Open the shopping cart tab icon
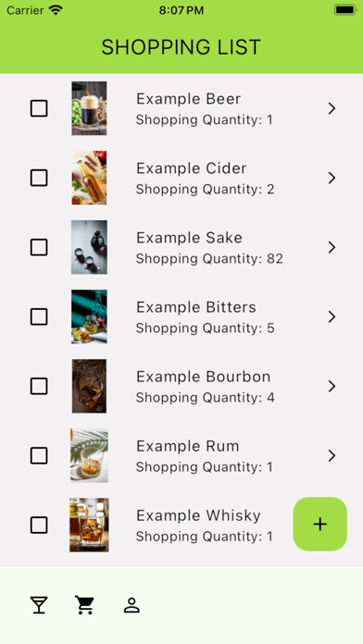 (x=84, y=605)
